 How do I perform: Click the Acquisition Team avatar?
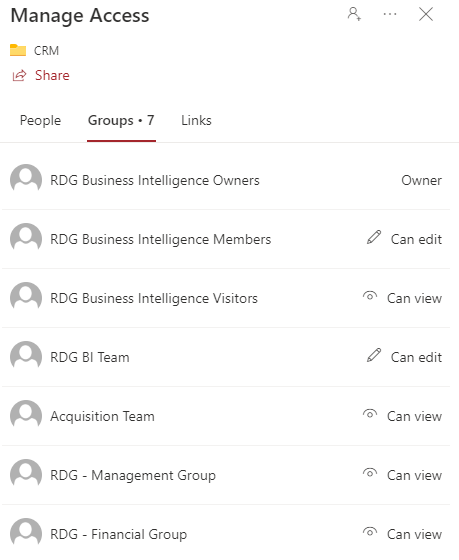click(26, 415)
